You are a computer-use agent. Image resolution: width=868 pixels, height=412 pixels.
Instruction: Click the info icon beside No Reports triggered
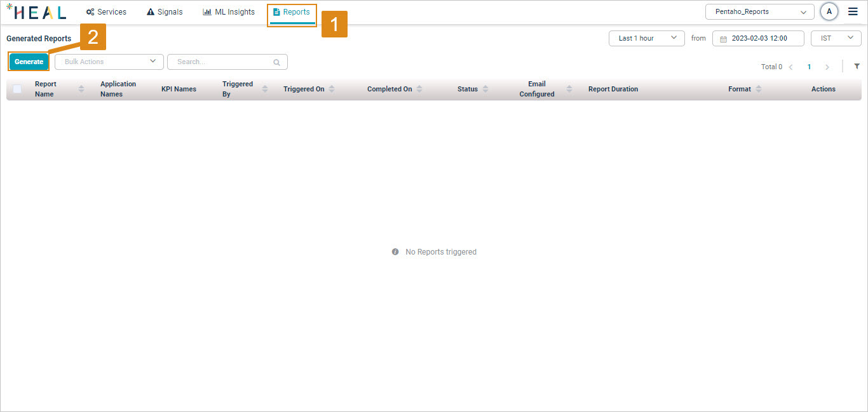coord(395,252)
